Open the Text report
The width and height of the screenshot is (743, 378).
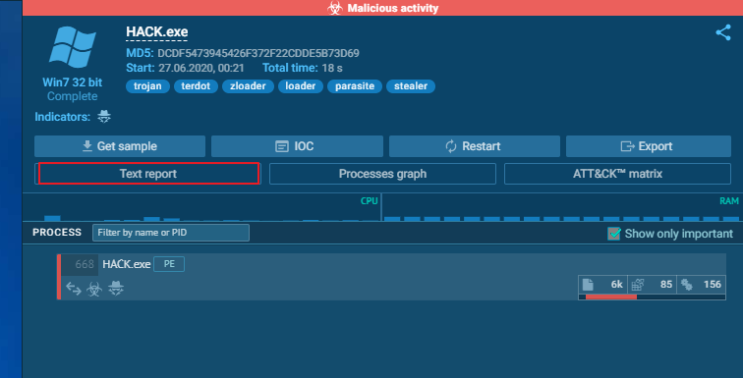(148, 173)
